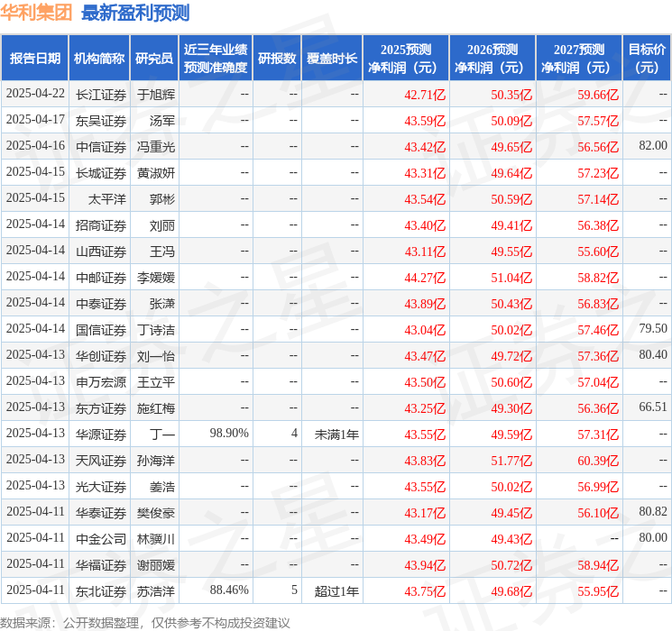Click analyst name 谢丽媛
This screenshot has width=672, height=631.
(x=156, y=565)
